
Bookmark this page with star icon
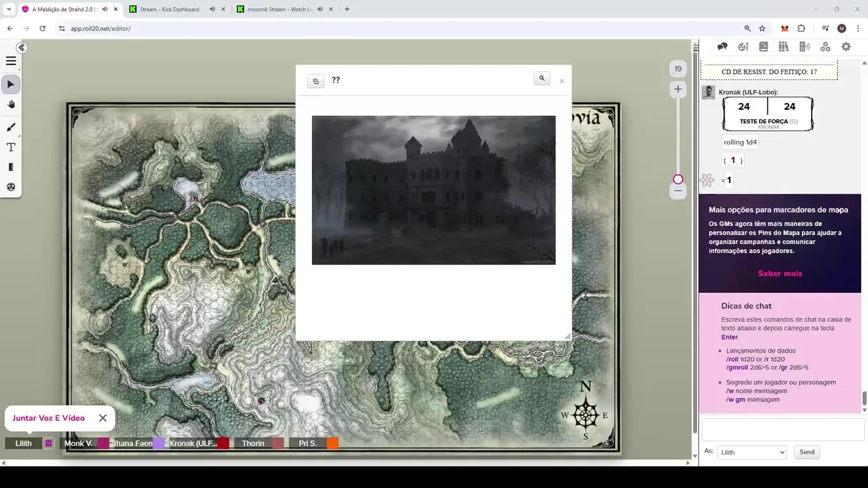point(762,28)
